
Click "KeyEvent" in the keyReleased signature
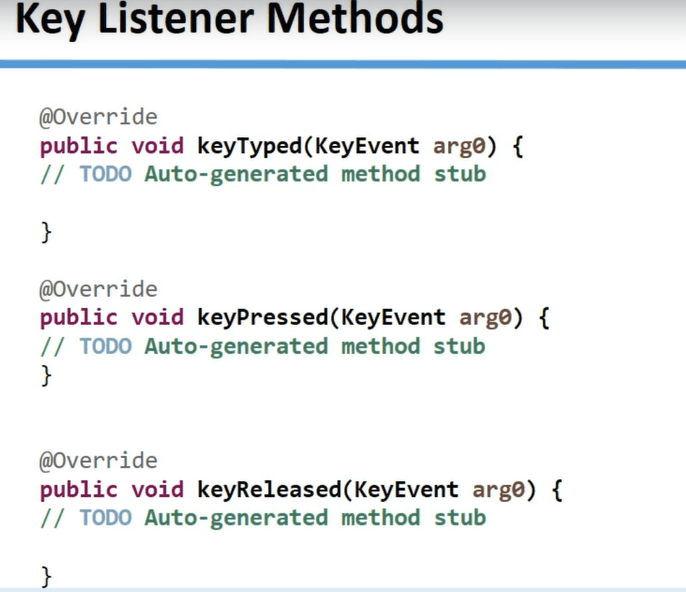point(406,490)
